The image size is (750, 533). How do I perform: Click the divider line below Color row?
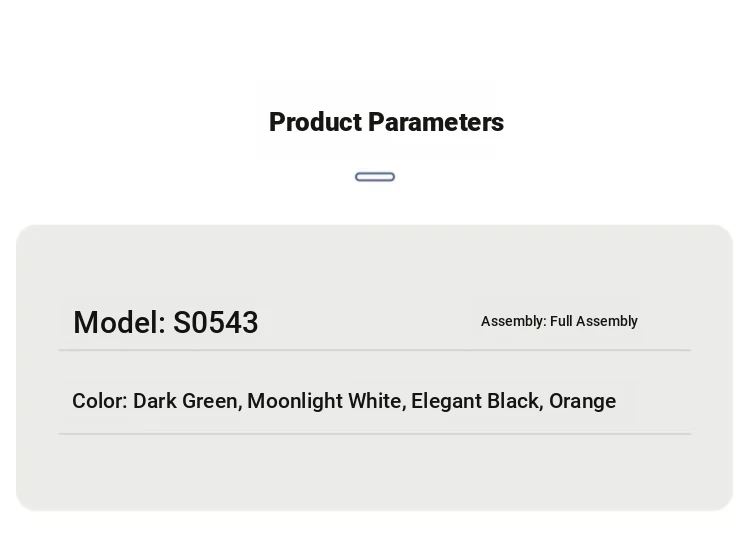coord(375,434)
